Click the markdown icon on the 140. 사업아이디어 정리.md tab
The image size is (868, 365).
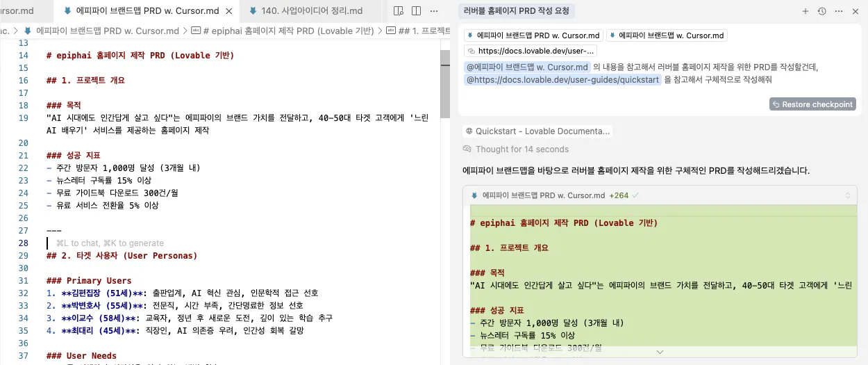tap(253, 11)
